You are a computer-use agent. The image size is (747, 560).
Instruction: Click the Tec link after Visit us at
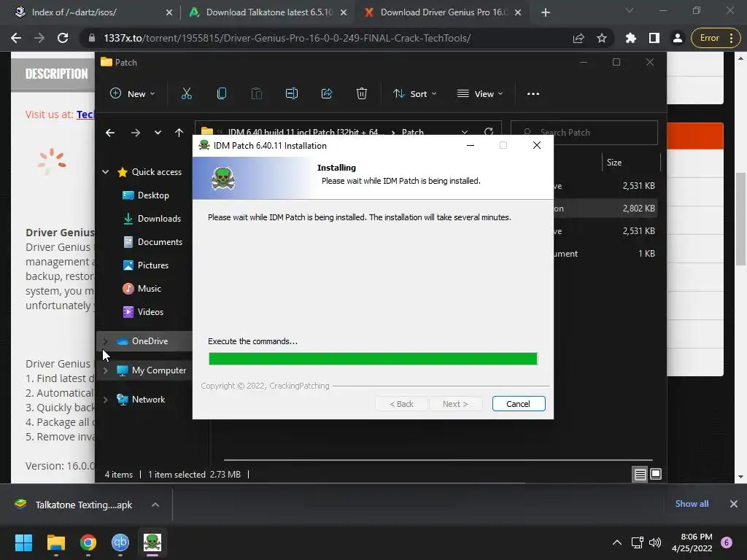click(85, 114)
